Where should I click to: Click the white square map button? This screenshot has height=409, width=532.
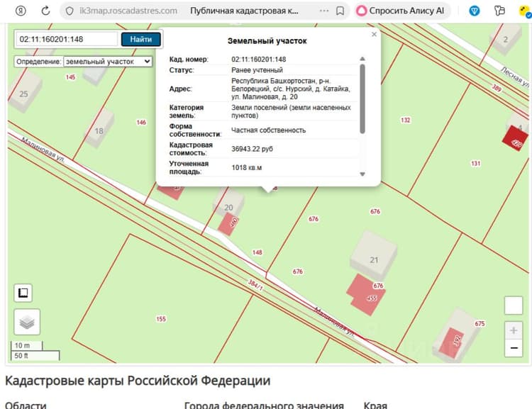[514, 306]
